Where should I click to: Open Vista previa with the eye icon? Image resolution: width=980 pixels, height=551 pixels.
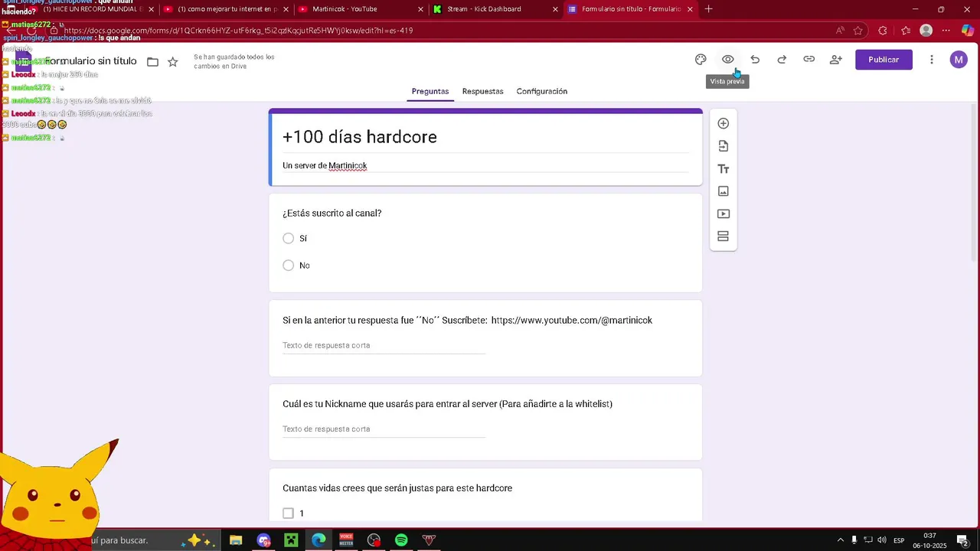pyautogui.click(x=728, y=60)
